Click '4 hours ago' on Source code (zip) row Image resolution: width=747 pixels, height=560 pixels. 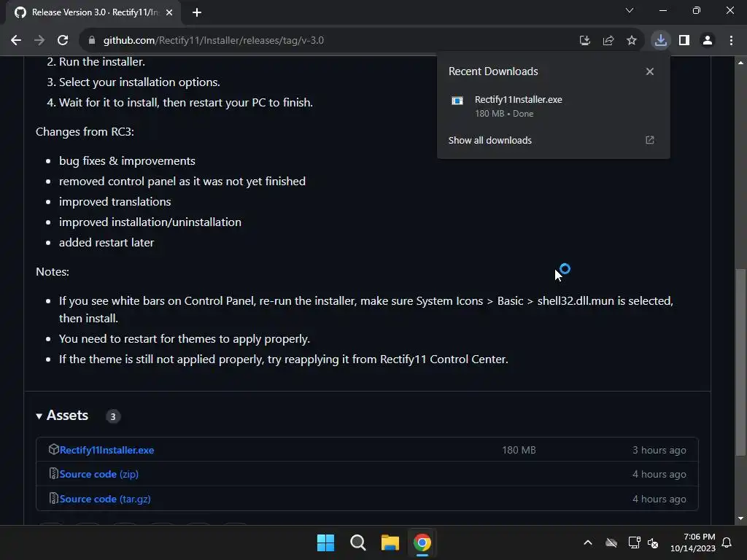[659, 474]
